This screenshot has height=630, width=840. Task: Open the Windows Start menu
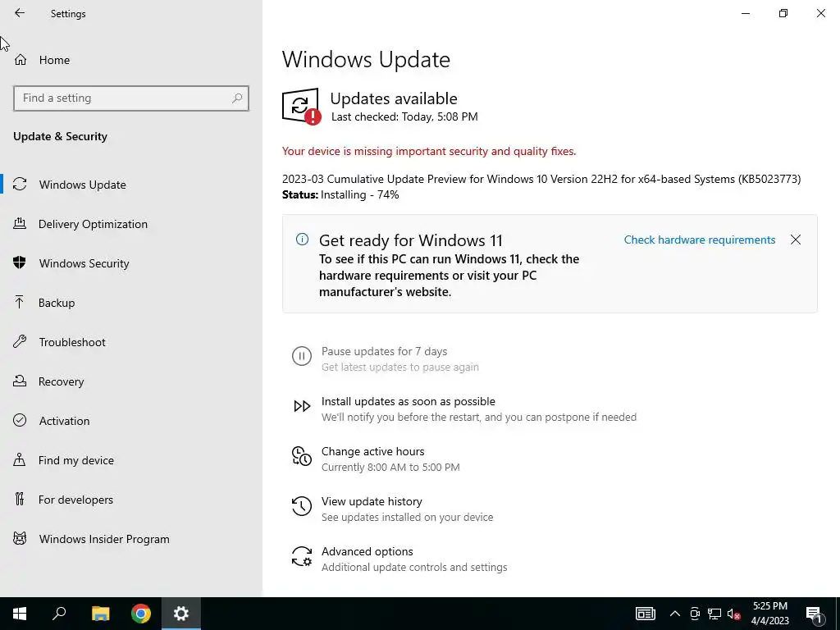click(x=20, y=614)
